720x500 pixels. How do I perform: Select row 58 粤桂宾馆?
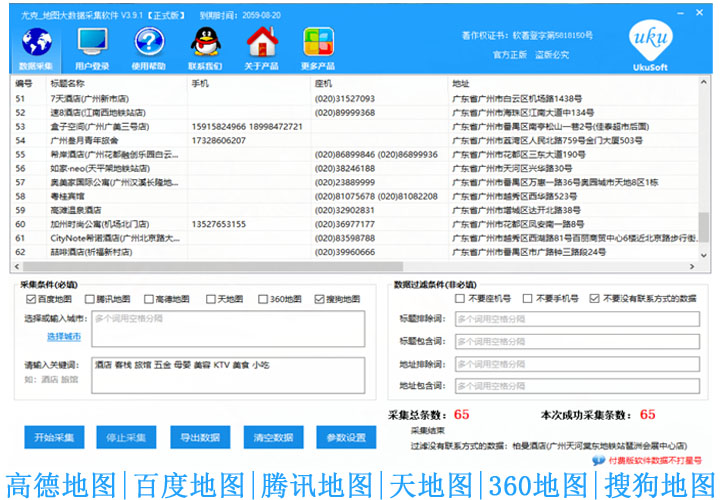coord(354,197)
